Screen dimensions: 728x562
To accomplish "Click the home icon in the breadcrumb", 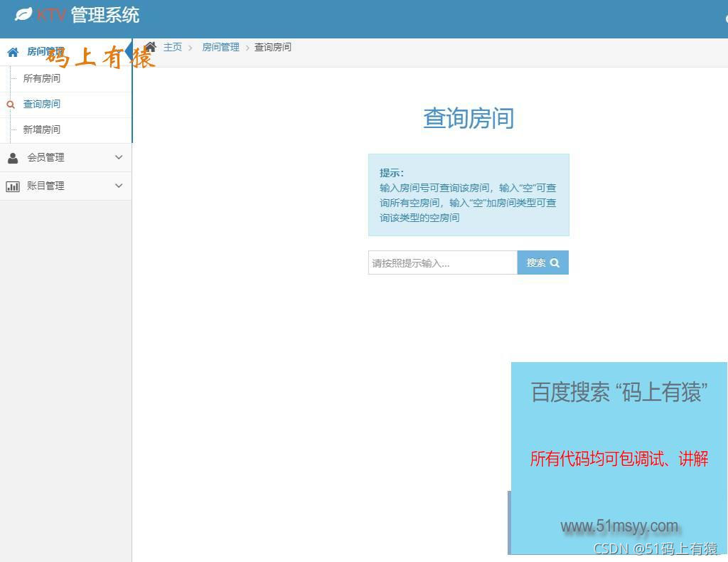I will pyautogui.click(x=150, y=46).
